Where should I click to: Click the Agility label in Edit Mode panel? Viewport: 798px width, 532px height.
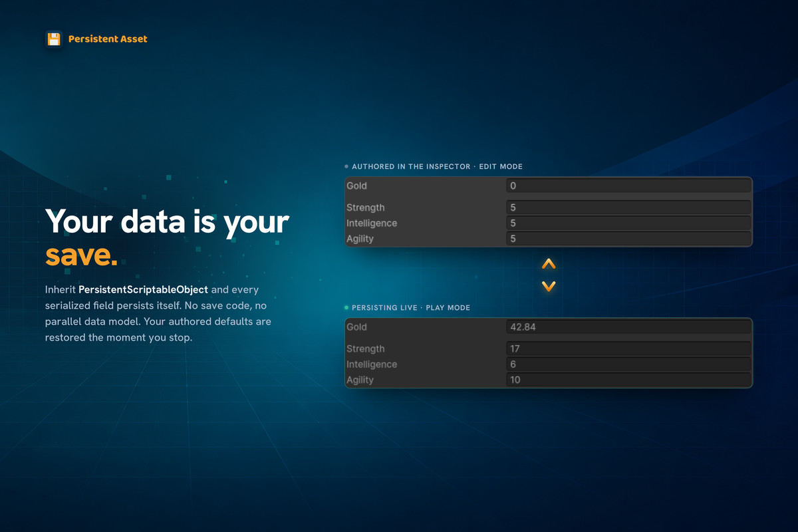pos(360,239)
